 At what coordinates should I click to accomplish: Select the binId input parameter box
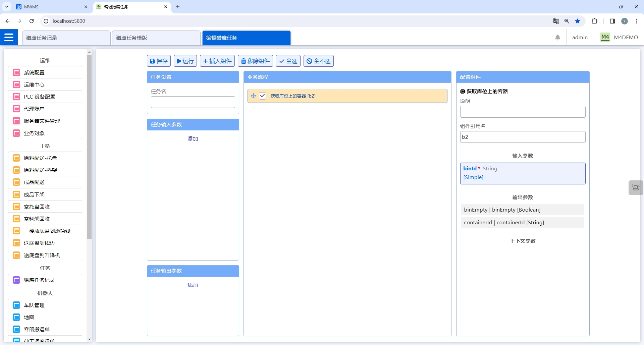523,173
